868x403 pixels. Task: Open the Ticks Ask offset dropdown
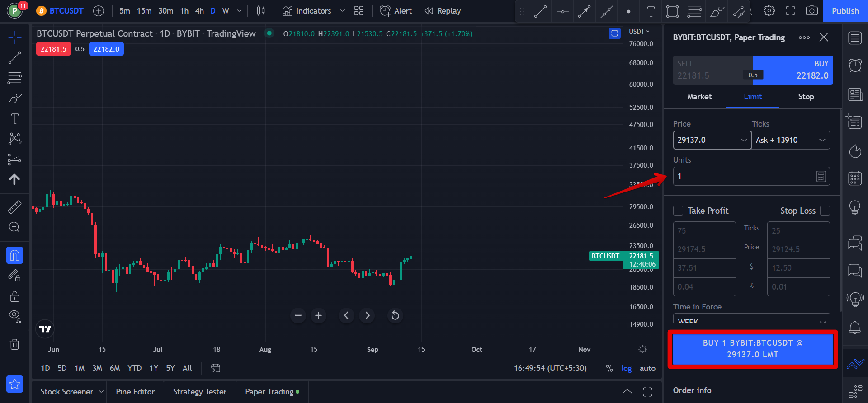822,140
